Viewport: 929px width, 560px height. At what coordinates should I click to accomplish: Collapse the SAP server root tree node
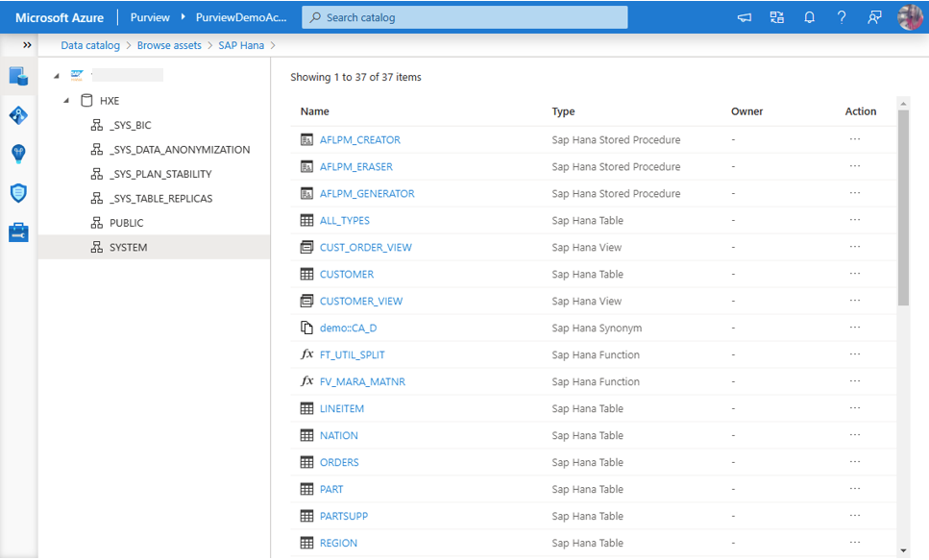pyautogui.click(x=57, y=76)
